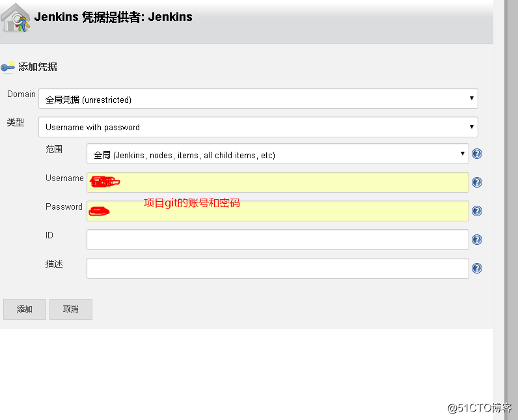Click the title Jenkins 凭据提供者: Jenkins
518x420 pixels.
[113, 17]
